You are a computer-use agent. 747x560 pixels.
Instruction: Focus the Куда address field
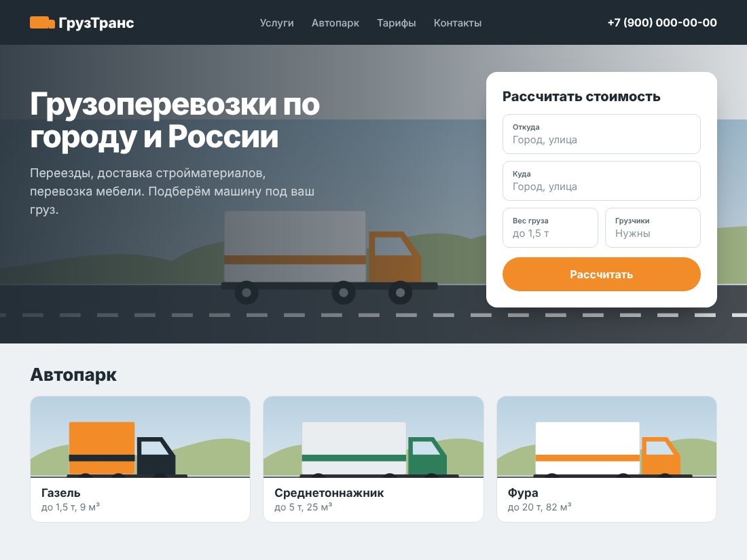(x=601, y=181)
